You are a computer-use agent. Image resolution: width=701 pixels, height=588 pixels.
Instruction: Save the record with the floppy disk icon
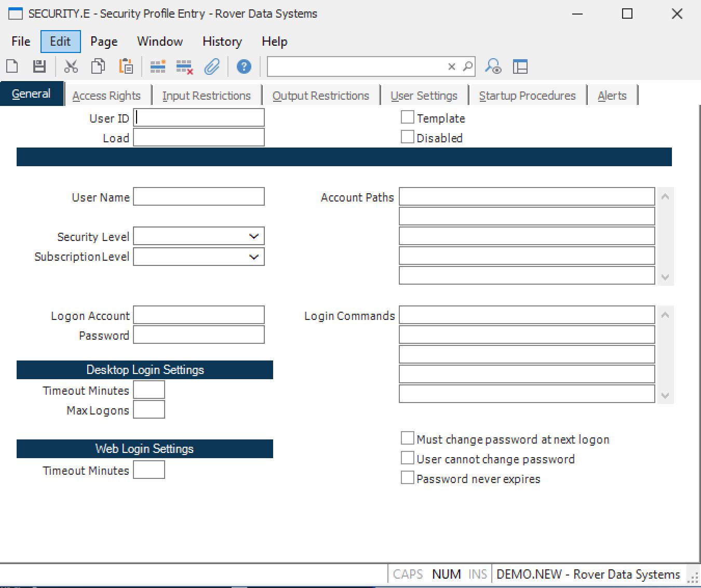click(x=39, y=66)
